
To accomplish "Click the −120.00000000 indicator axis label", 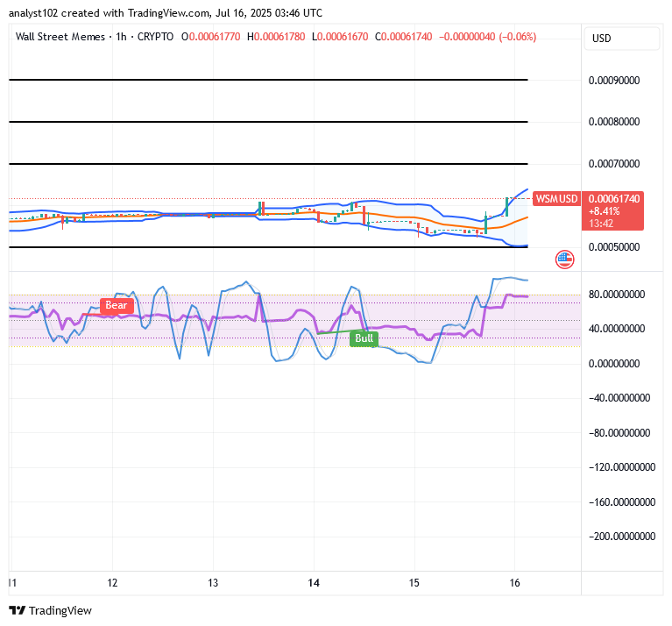I will 622,467.
